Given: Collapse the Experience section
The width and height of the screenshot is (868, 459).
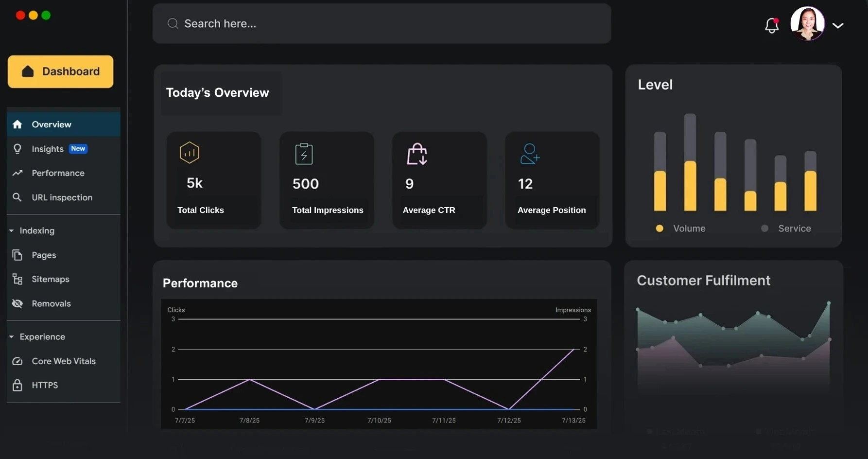Looking at the screenshot, I should [x=12, y=336].
